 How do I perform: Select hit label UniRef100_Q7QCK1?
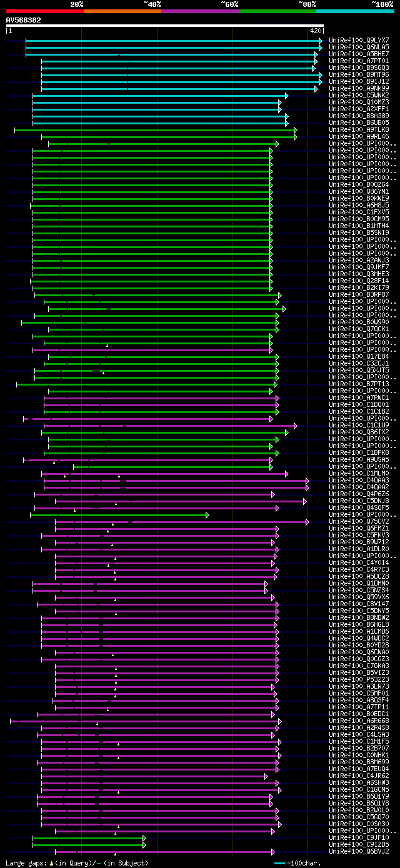coord(359,329)
